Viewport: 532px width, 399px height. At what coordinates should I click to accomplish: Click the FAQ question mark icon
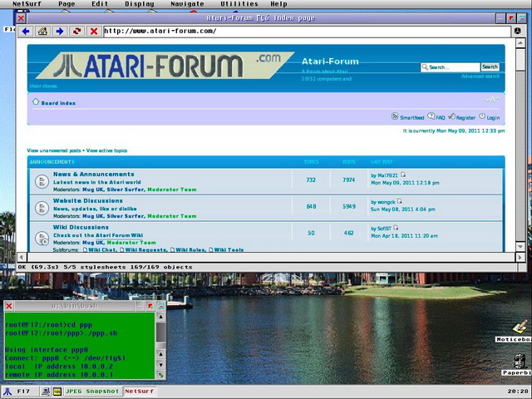(x=431, y=116)
